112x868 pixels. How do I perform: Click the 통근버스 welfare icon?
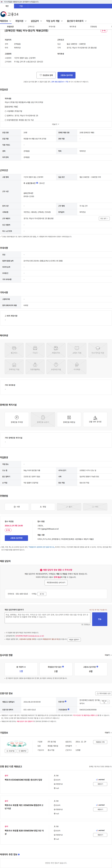click(x=14, y=350)
